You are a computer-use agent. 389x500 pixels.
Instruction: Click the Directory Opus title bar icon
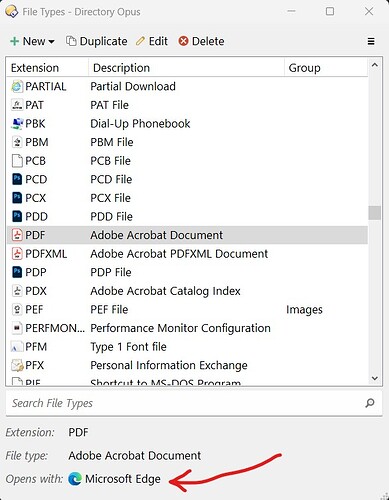tap(11, 12)
